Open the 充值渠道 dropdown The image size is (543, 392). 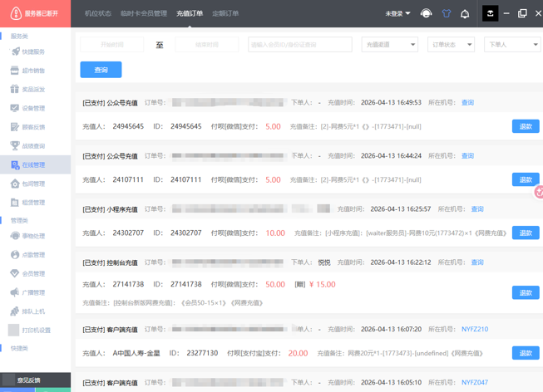(390, 45)
